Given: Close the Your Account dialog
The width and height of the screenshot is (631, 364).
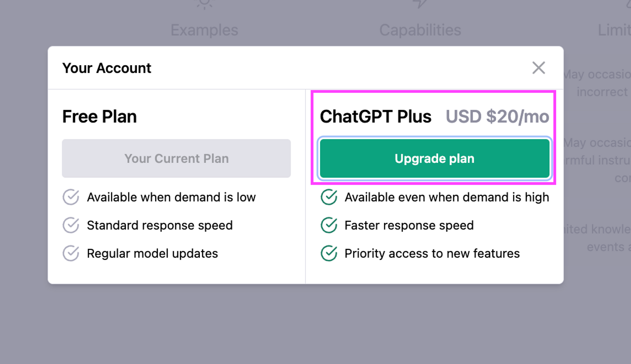Looking at the screenshot, I should [539, 68].
